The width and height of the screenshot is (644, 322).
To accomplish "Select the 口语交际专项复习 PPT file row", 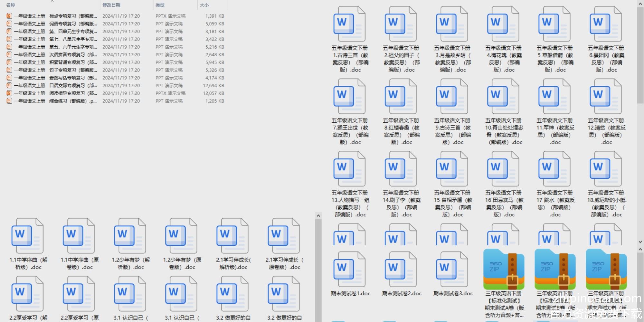I will (x=55, y=86).
